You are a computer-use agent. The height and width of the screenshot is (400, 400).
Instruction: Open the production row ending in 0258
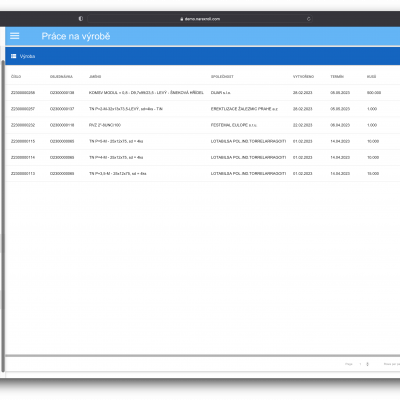(x=203, y=93)
